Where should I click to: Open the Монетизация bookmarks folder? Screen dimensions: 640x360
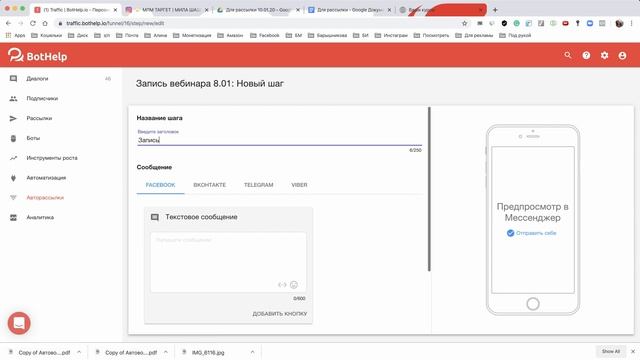[x=192, y=36]
